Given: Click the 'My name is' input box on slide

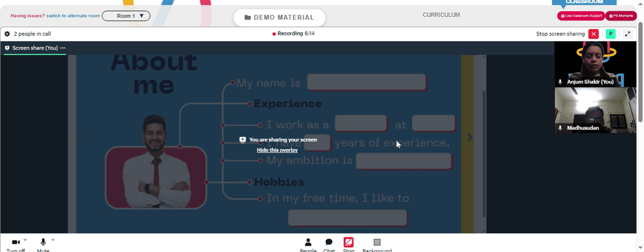Looking at the screenshot, I should (x=367, y=82).
